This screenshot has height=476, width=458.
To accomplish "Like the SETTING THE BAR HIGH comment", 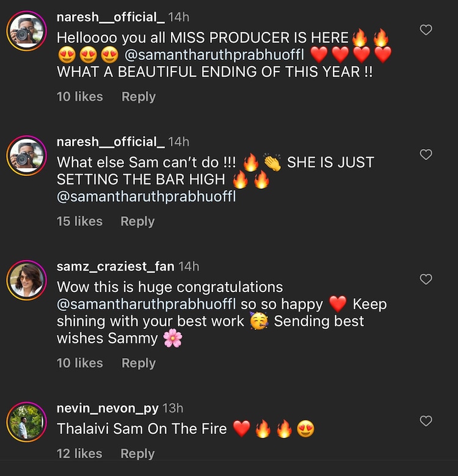I will (x=426, y=155).
